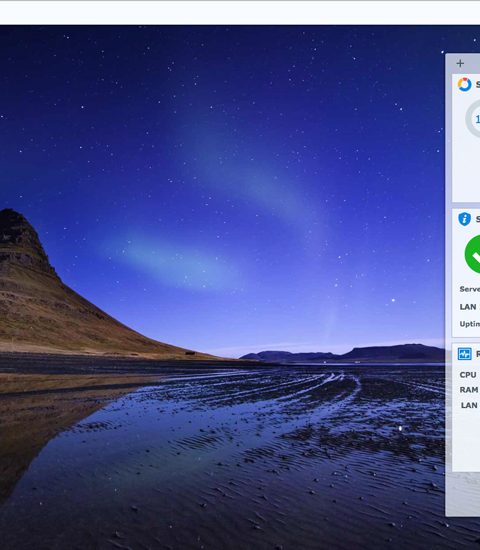Image resolution: width=480 pixels, height=550 pixels.
Task: Click the plus button to add a widget
Action: pyautogui.click(x=460, y=63)
